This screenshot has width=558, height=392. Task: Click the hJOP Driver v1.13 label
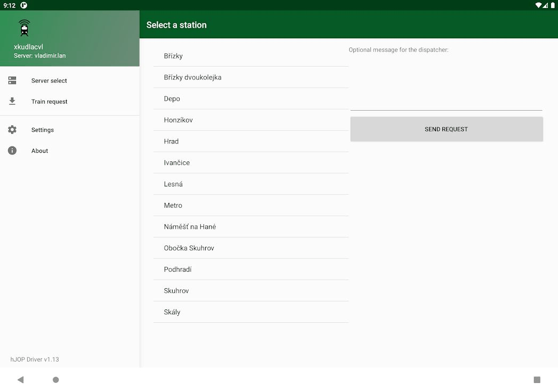[34, 360]
